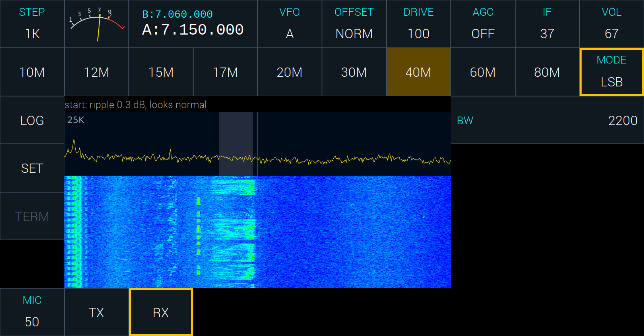Switch to the 17M band

(x=225, y=72)
